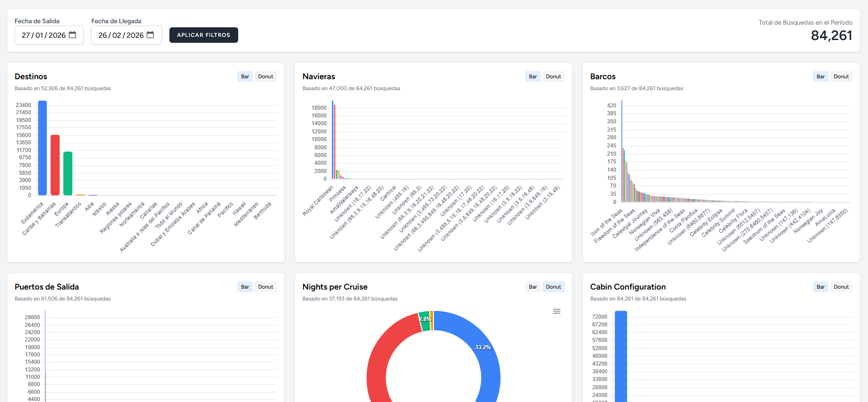Viewport: 868px width, 402px height.
Task: Click the Fecha de Llegada date field
Action: (x=121, y=35)
